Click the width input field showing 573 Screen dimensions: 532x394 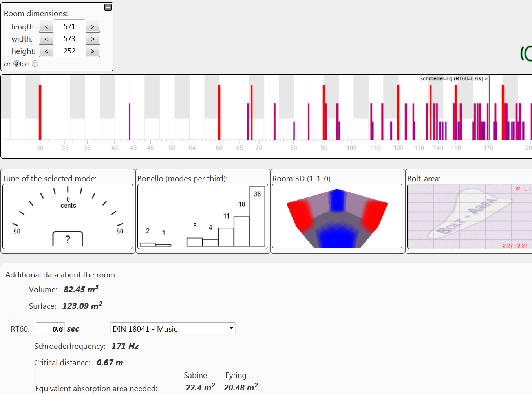(69, 39)
